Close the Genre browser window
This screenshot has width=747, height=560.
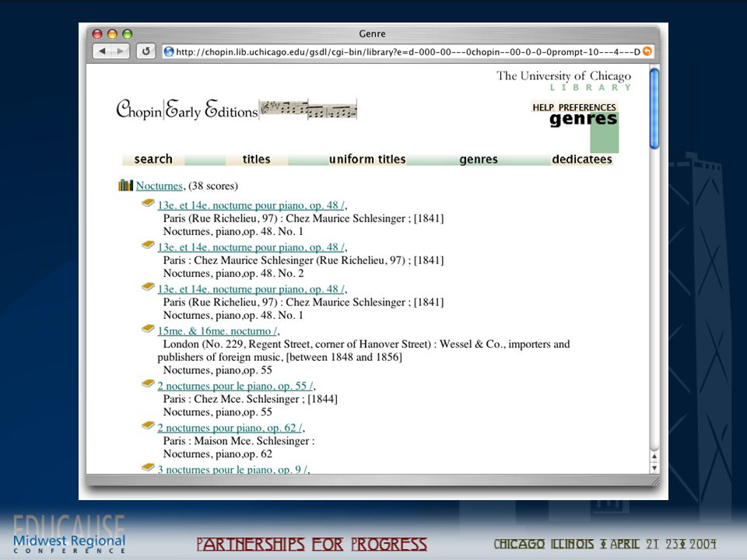tap(97, 33)
